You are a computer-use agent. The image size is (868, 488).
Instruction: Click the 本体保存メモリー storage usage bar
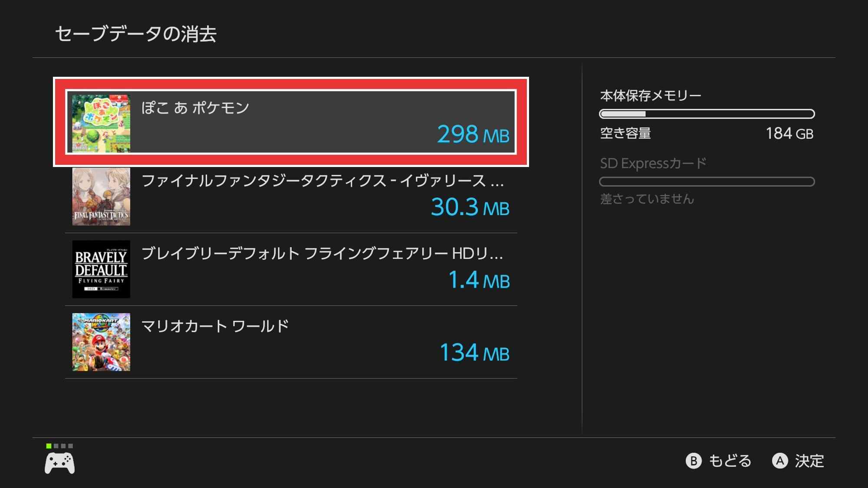(707, 114)
